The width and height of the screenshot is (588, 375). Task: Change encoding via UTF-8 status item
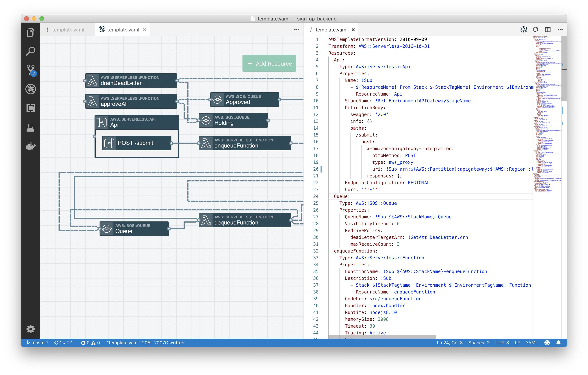[x=502, y=343]
